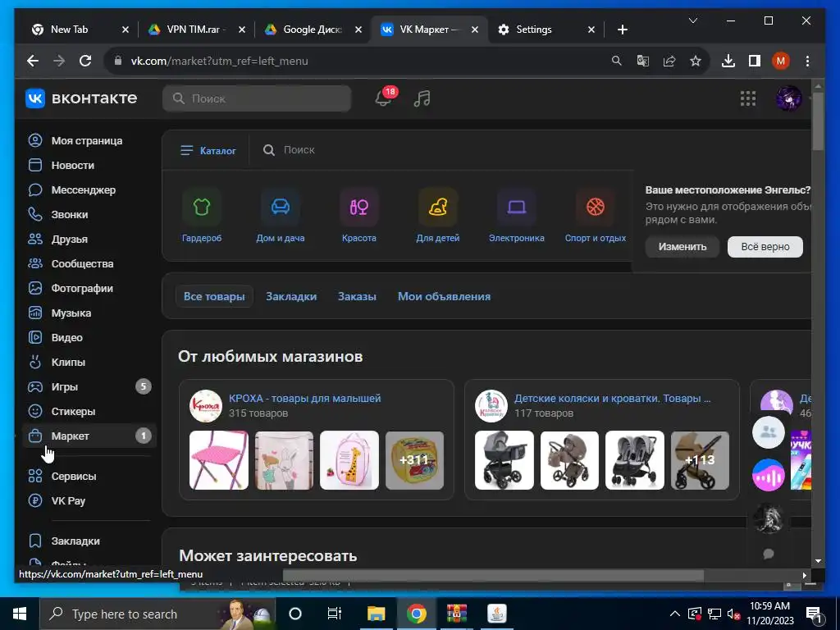Image resolution: width=840 pixels, height=630 pixels.
Task: Switch to the Google Диск tab
Action: (313, 30)
